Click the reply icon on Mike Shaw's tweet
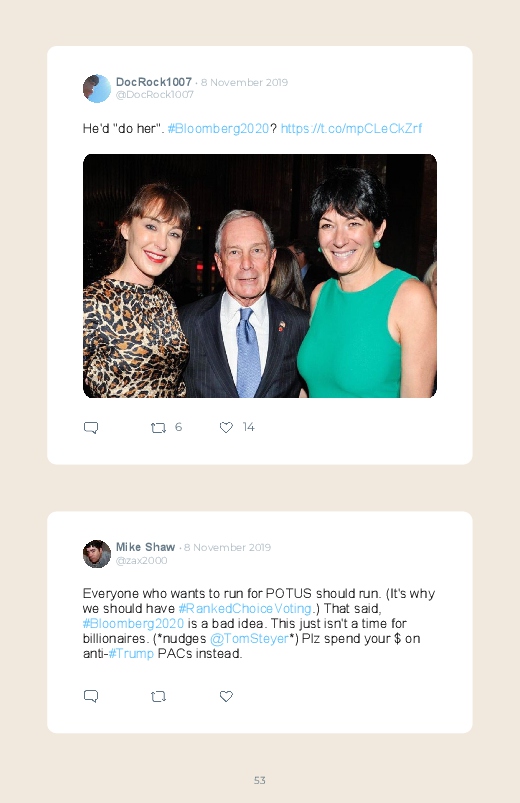The width and height of the screenshot is (520, 803). 91,696
